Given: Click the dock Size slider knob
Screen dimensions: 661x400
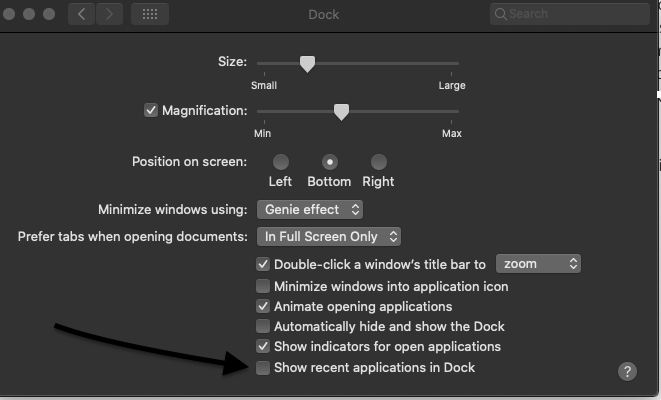Looking at the screenshot, I should (x=308, y=64).
